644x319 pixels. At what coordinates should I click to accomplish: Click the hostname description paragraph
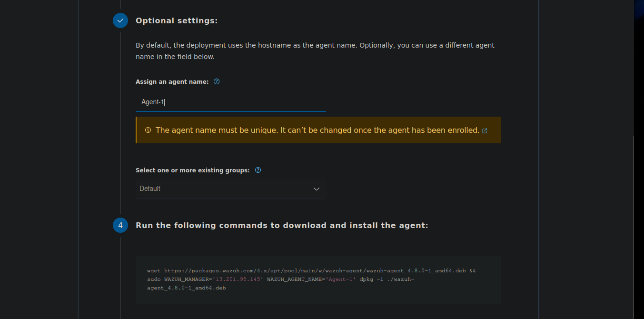[315, 51]
